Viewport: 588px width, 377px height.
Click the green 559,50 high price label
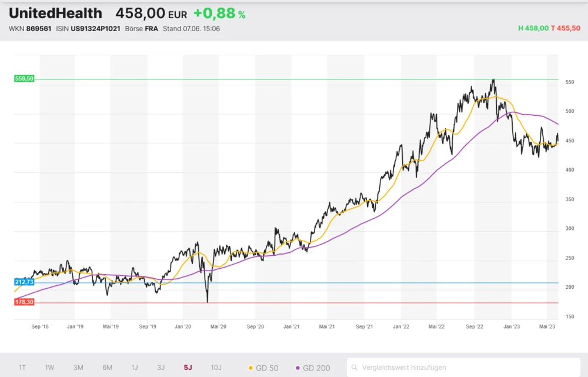tap(24, 79)
